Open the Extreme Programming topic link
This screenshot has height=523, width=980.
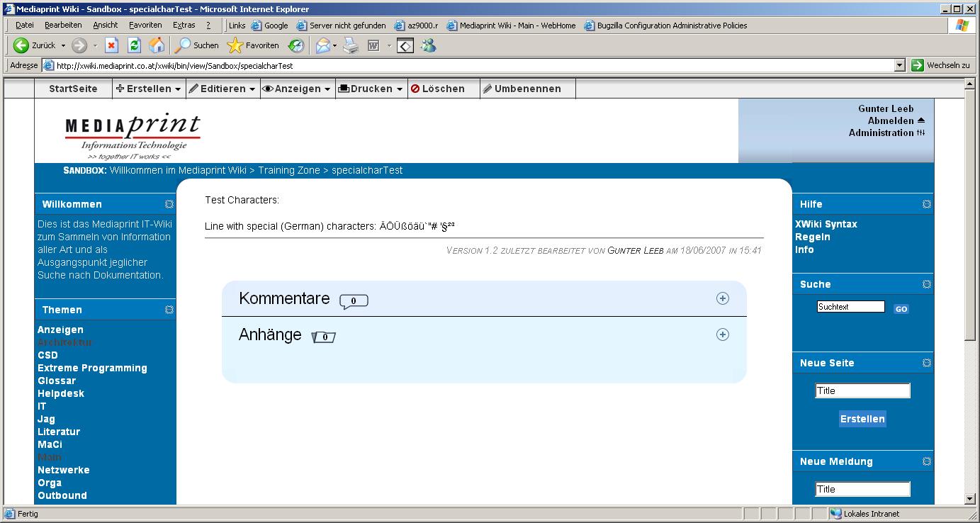[92, 368]
